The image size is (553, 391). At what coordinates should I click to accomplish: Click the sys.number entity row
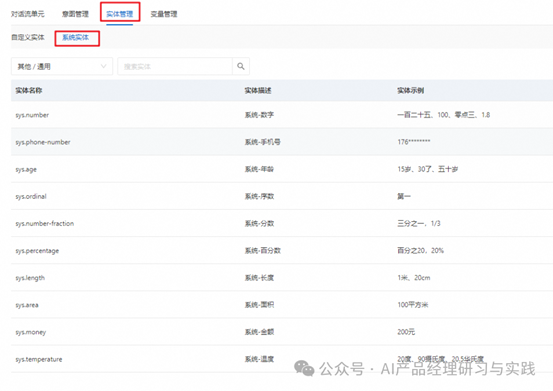click(x=282, y=115)
